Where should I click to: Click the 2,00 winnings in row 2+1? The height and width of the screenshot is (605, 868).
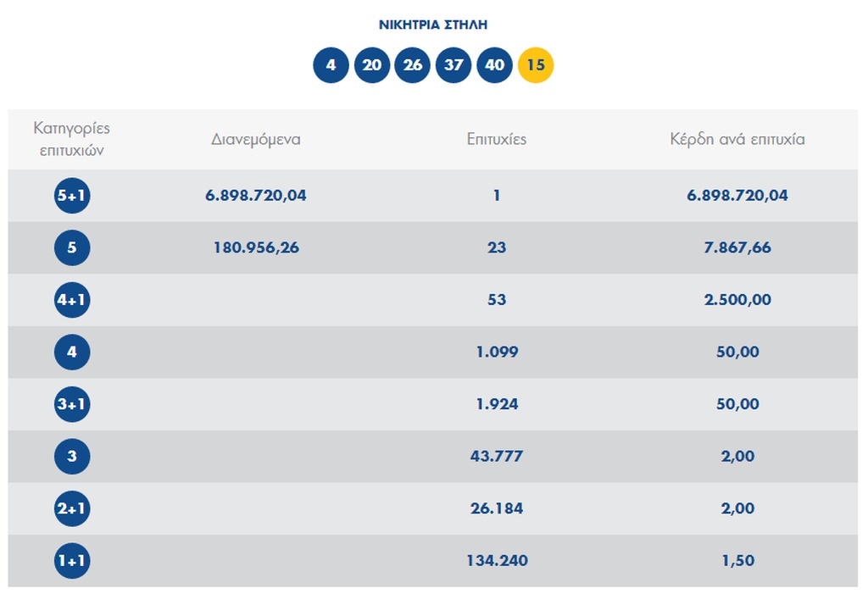(737, 508)
